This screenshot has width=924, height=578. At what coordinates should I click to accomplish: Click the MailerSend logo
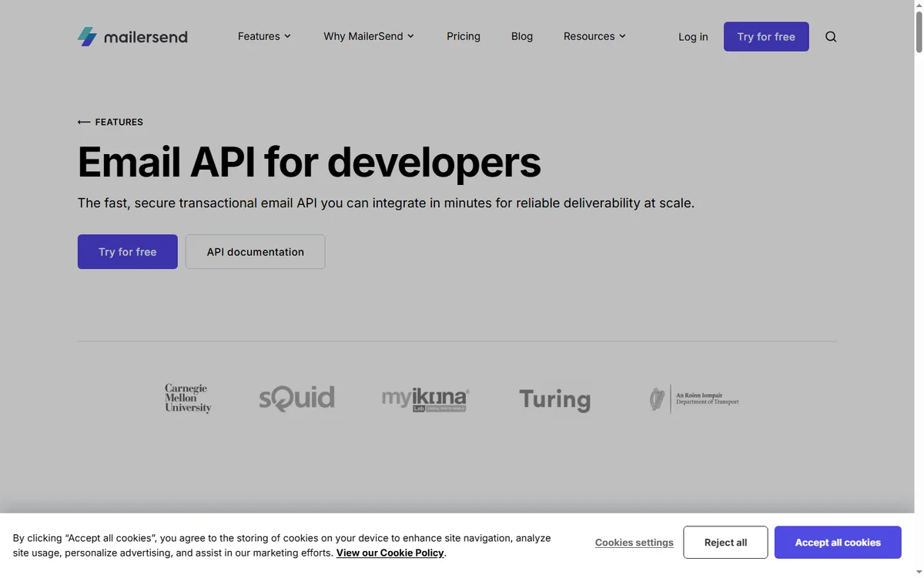coord(132,36)
